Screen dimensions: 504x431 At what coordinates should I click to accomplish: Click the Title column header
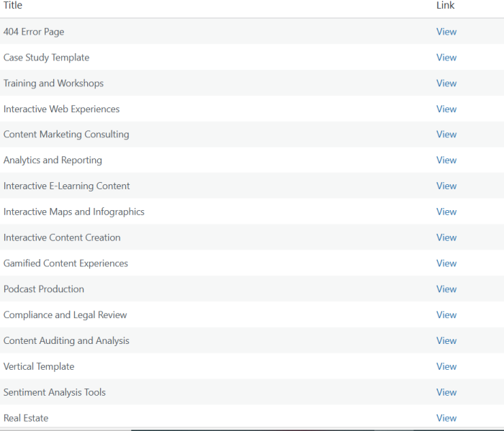pyautogui.click(x=13, y=6)
